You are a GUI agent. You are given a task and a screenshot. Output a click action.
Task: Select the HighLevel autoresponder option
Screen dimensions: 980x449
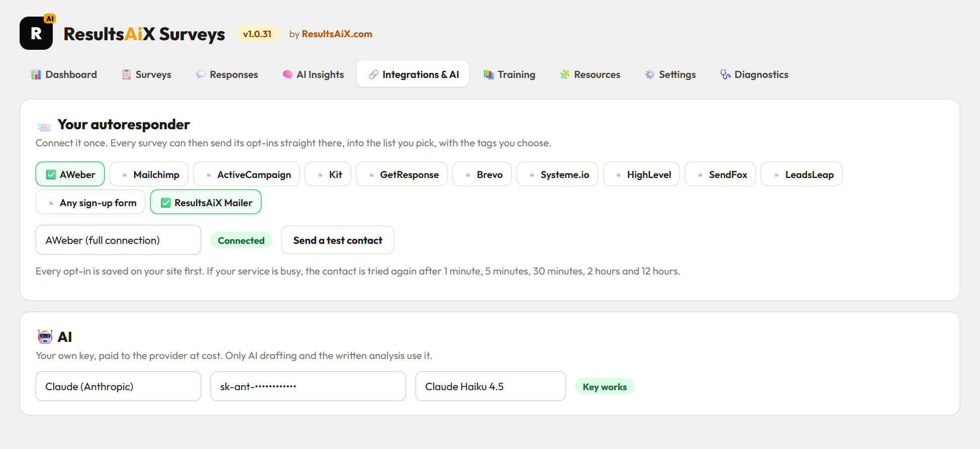point(641,174)
